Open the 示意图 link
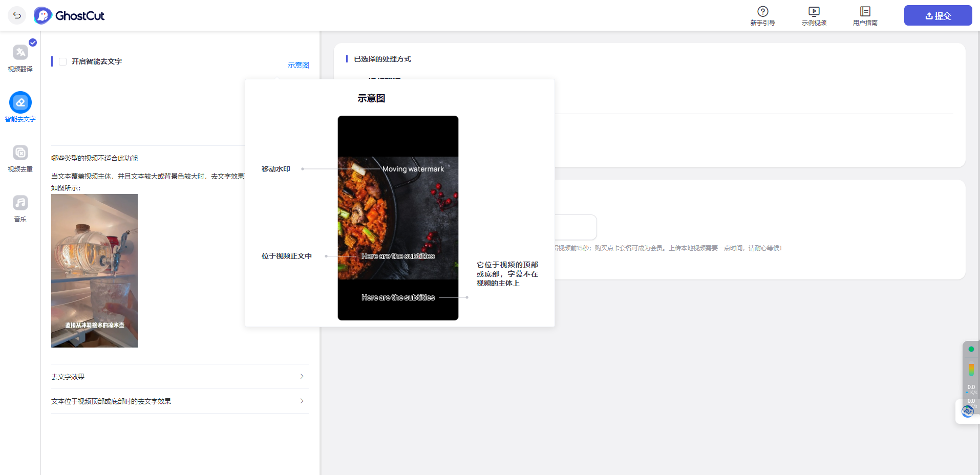 click(299, 65)
